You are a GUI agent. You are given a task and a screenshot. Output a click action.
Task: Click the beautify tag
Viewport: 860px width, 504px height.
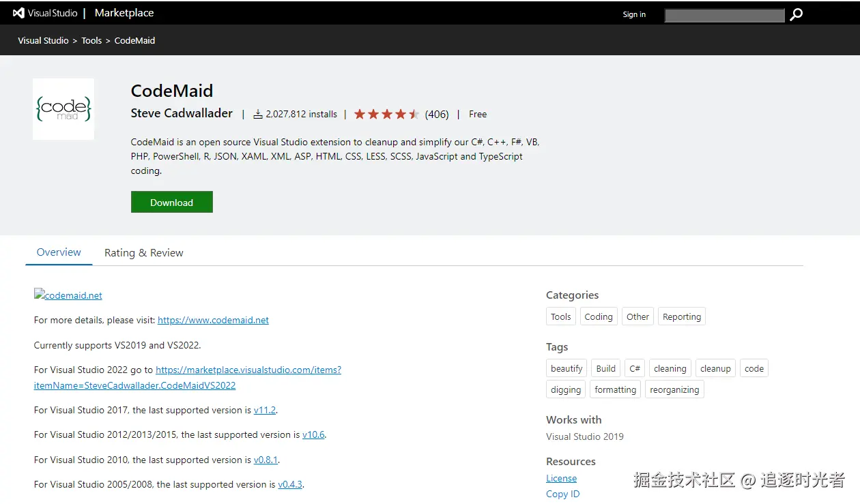567,368
